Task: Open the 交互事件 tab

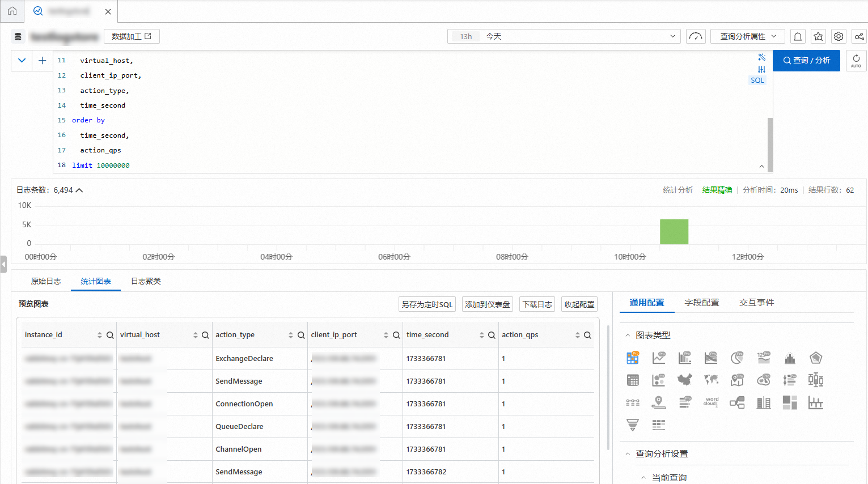Action: pos(756,303)
